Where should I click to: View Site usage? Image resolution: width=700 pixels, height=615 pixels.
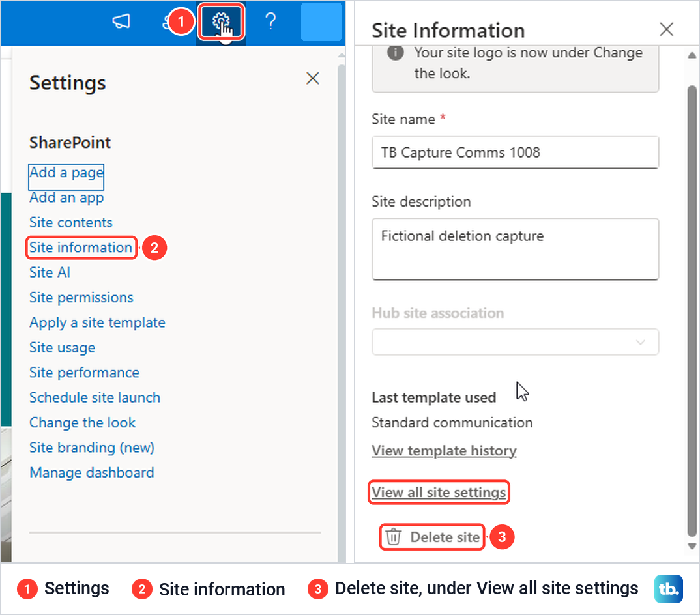pos(63,347)
